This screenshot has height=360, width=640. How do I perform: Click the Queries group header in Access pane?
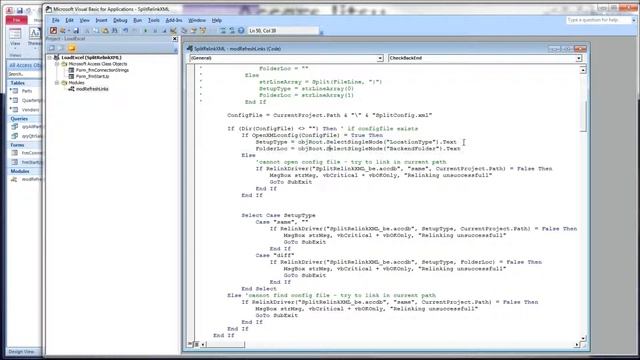pos(24,119)
